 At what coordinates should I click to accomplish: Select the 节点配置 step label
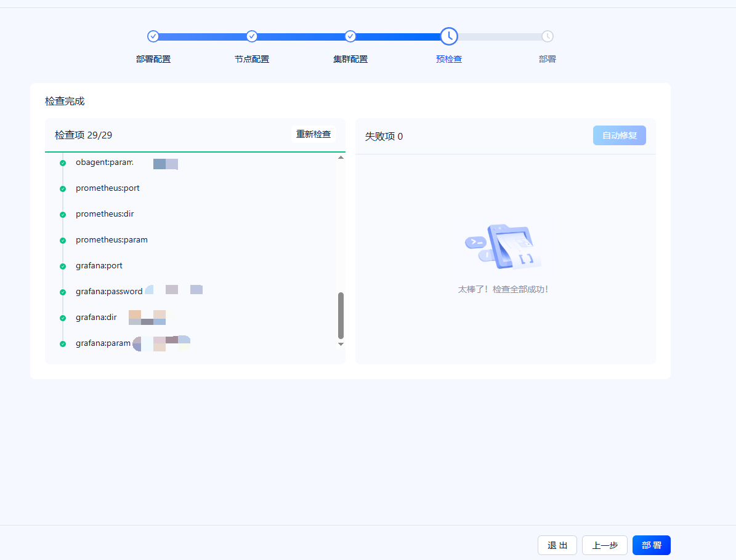coord(251,59)
